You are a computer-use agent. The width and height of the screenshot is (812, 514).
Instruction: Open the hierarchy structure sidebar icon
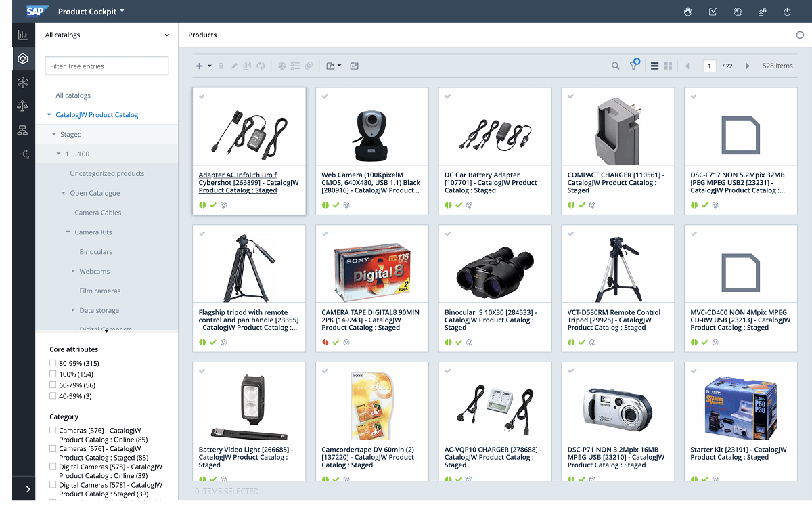click(23, 130)
